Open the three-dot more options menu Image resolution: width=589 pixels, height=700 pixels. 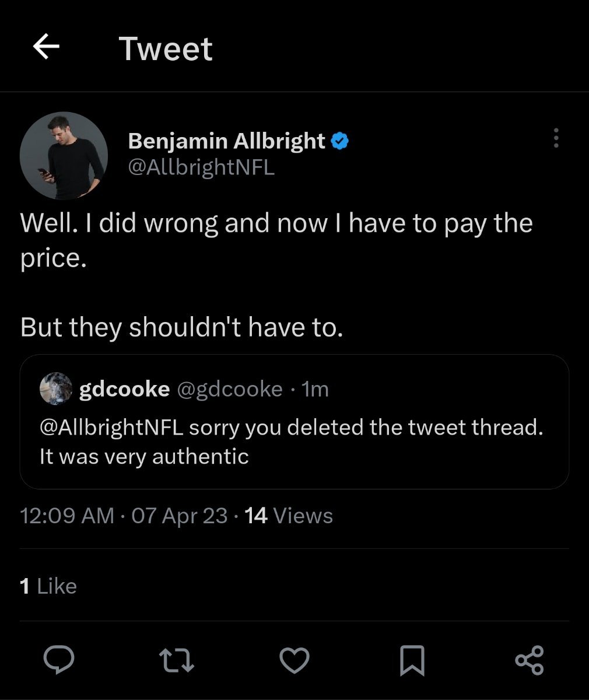tap(556, 138)
